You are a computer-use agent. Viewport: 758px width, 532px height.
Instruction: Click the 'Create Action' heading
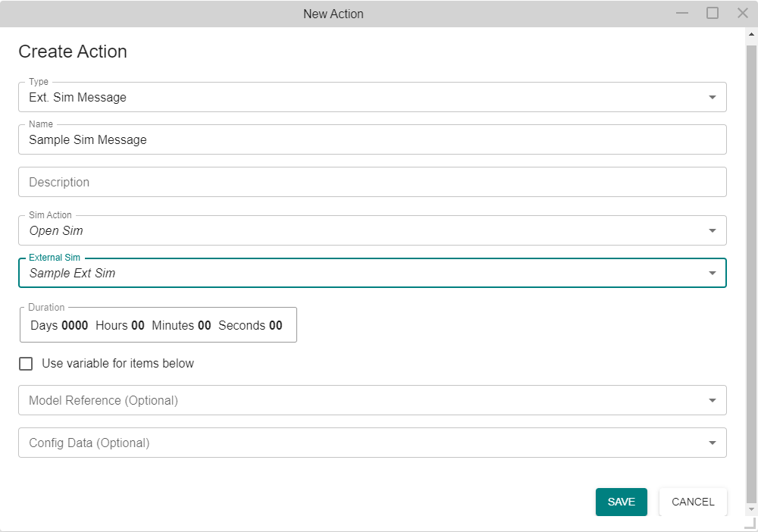tap(73, 52)
